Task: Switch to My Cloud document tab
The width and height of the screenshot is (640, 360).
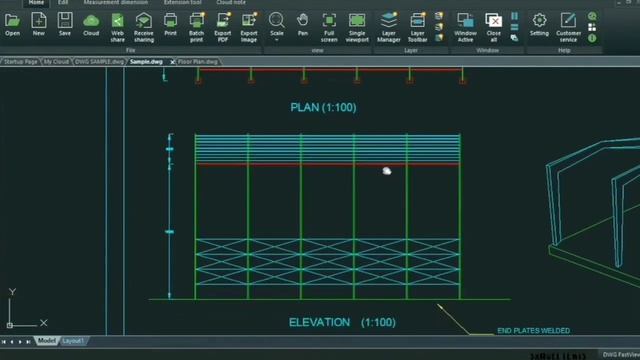Action: tap(56, 62)
